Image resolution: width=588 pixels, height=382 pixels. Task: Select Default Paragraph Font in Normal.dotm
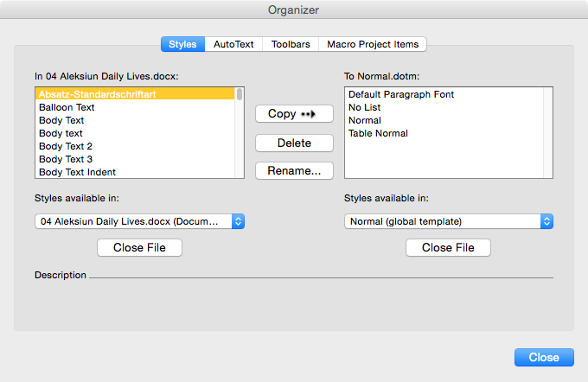pos(444,94)
